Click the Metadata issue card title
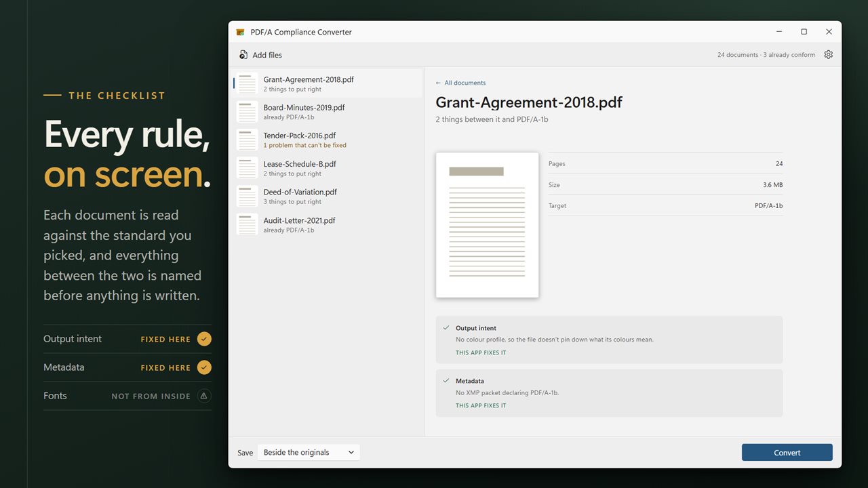868x488 pixels. (470, 381)
